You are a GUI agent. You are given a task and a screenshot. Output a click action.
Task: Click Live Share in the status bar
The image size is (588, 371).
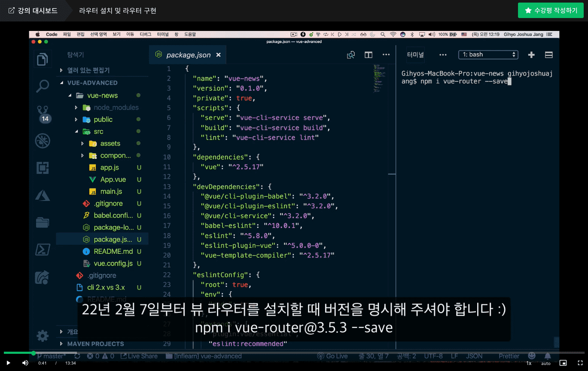[x=139, y=356]
